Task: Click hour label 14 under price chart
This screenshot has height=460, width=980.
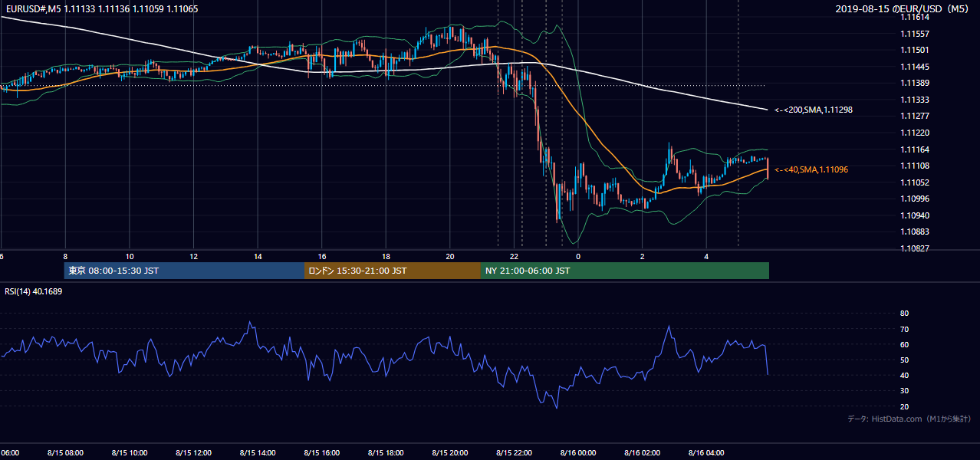Action: [258, 257]
